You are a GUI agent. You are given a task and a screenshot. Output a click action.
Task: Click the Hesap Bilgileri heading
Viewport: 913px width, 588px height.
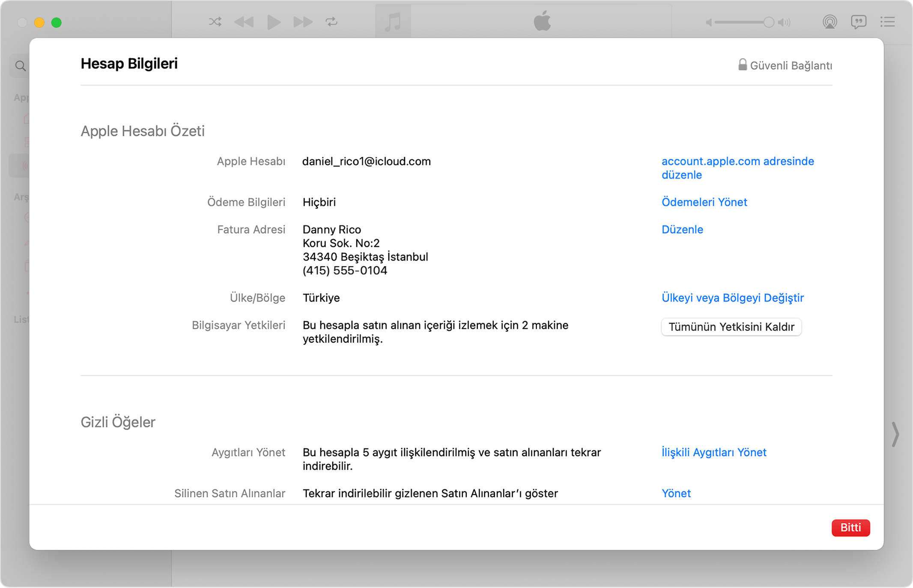point(129,63)
